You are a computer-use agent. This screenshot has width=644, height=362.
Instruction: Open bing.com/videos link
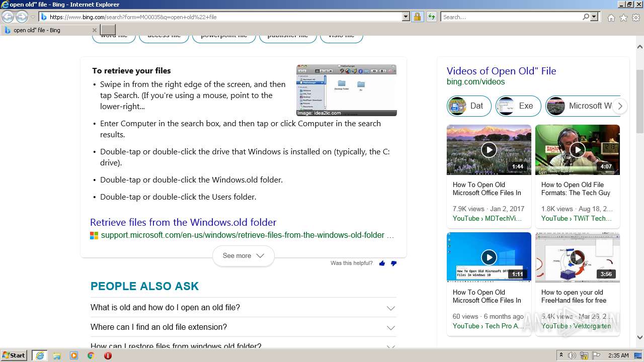[475, 82]
